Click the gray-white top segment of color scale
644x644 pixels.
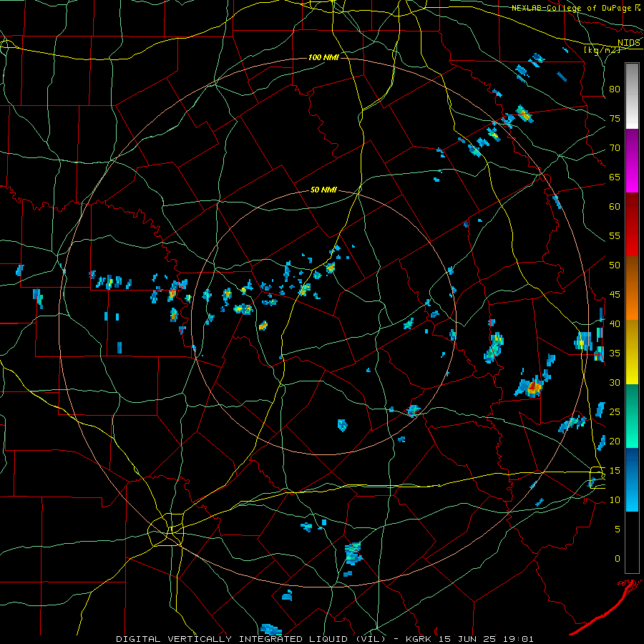click(x=632, y=96)
